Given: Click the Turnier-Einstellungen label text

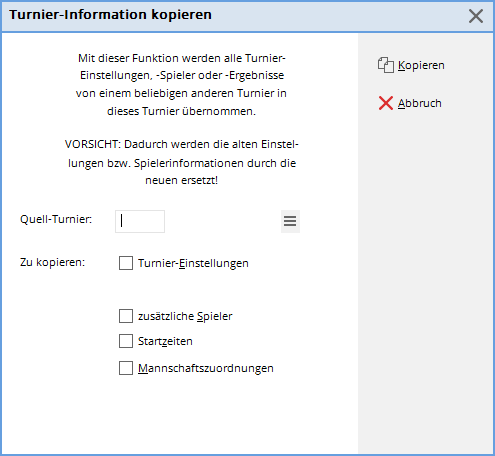Looking at the screenshot, I should point(193,263).
